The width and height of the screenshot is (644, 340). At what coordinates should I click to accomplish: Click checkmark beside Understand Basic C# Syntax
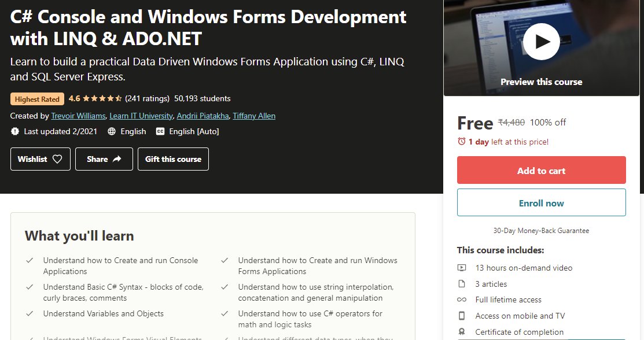(x=30, y=287)
